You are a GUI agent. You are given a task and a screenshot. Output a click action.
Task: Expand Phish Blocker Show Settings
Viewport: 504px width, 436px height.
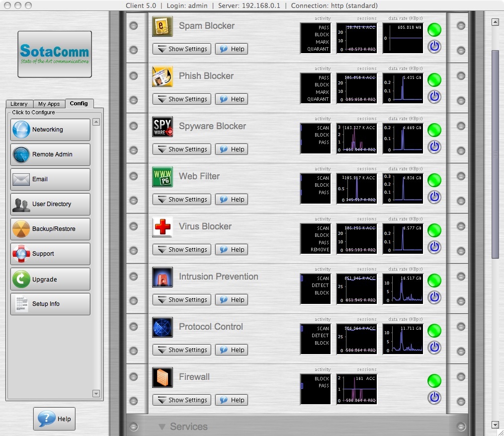tap(181, 99)
